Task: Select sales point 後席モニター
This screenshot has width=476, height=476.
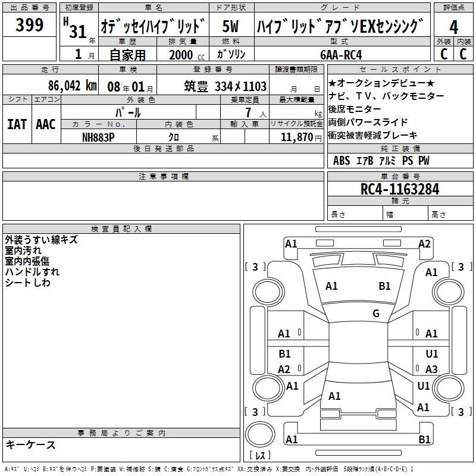Action: (x=355, y=109)
